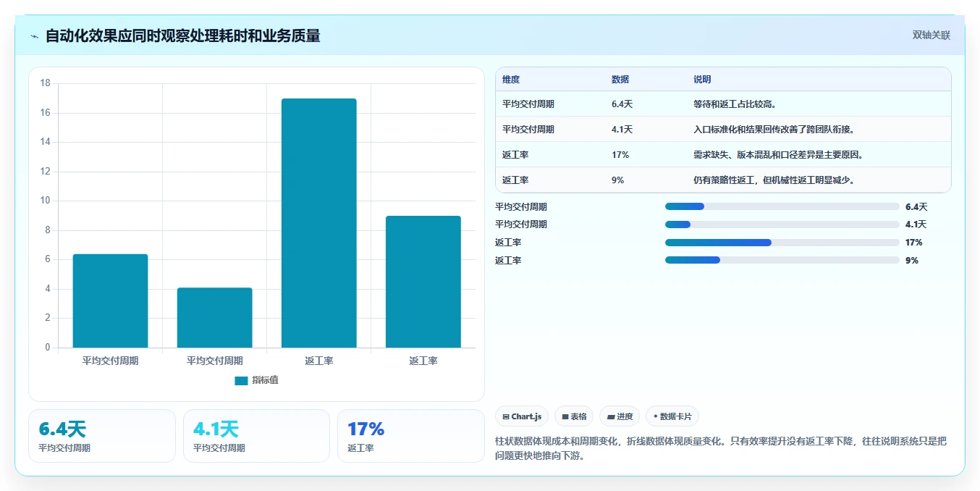980x491 pixels.
Task: Toggle the 指标值 legend swatch in the chart
Action: pos(241,380)
